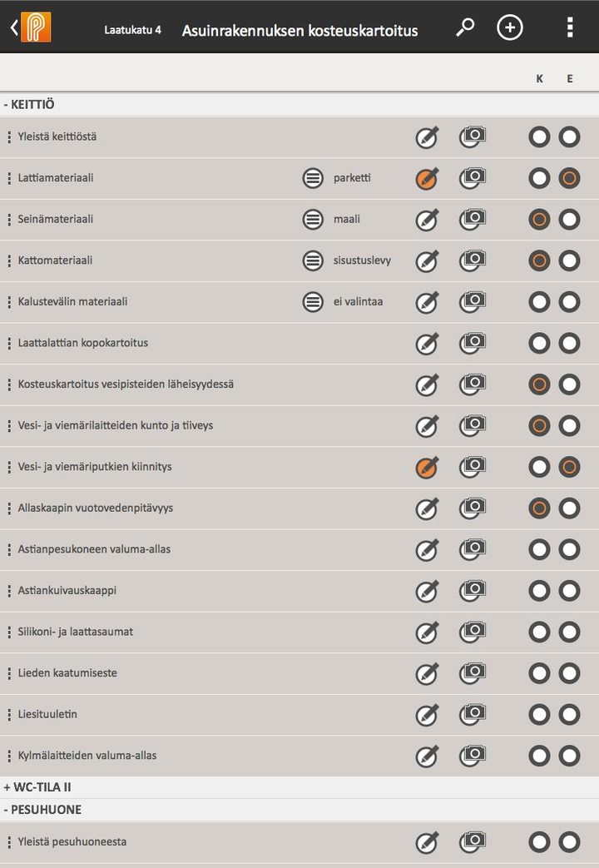Tap the pen icon for Silikoni- ja laattasaumat
This screenshot has width=599, height=868.
(x=427, y=632)
